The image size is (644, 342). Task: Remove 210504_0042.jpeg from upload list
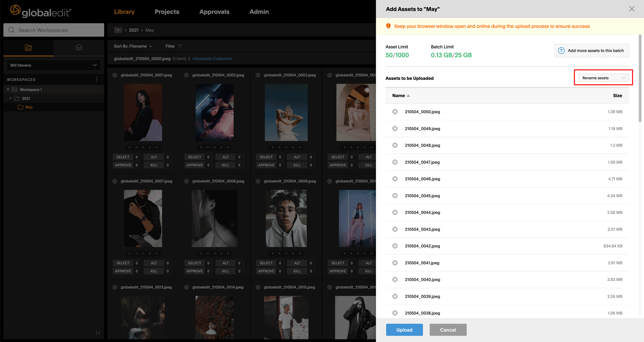click(395, 246)
